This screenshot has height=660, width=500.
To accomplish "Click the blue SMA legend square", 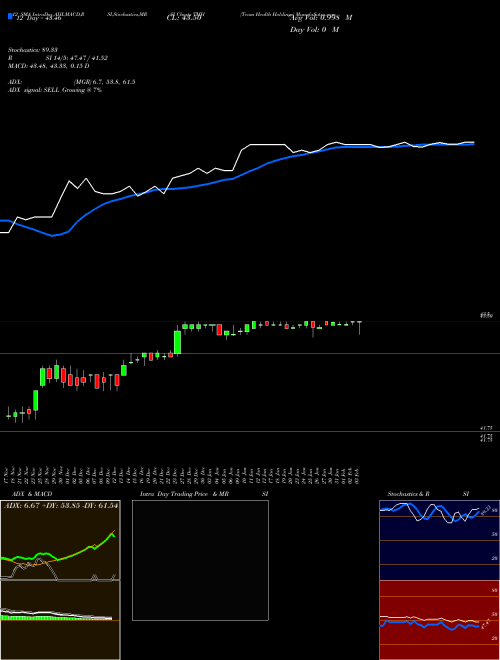I will coord(10,16).
